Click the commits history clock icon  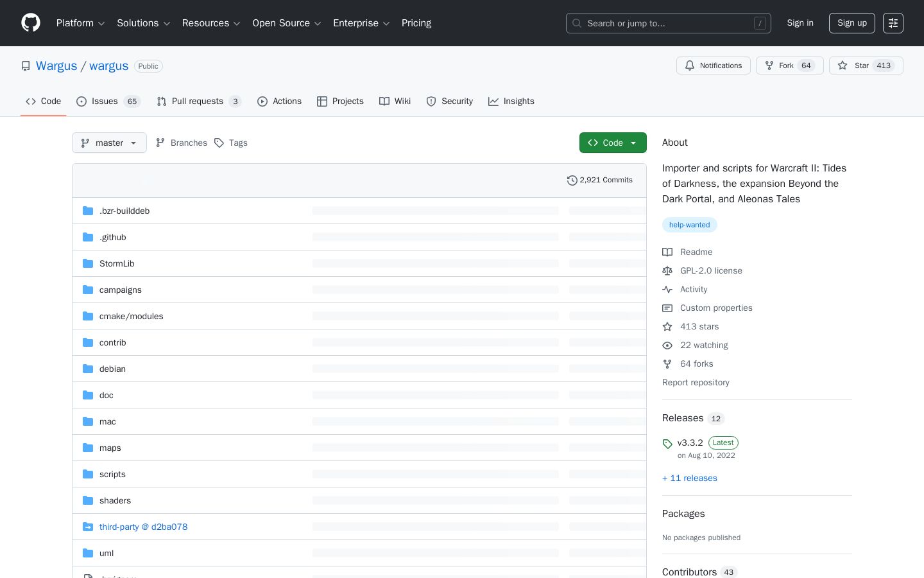tap(572, 180)
